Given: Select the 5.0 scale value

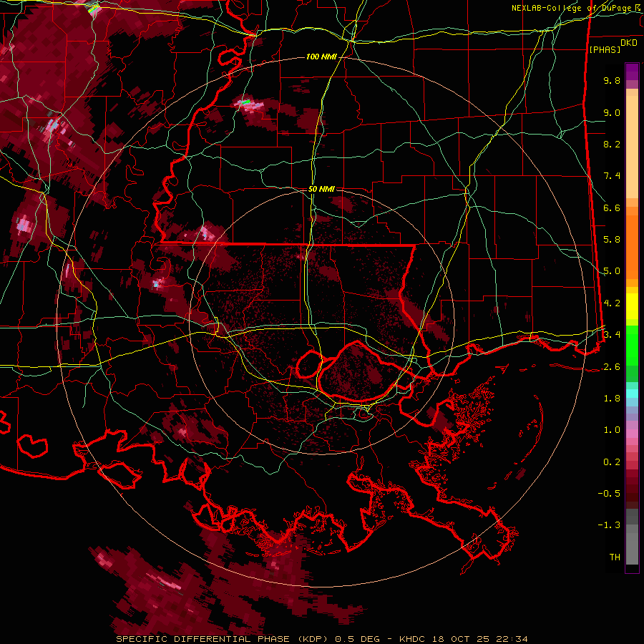Looking at the screenshot, I should point(612,271).
